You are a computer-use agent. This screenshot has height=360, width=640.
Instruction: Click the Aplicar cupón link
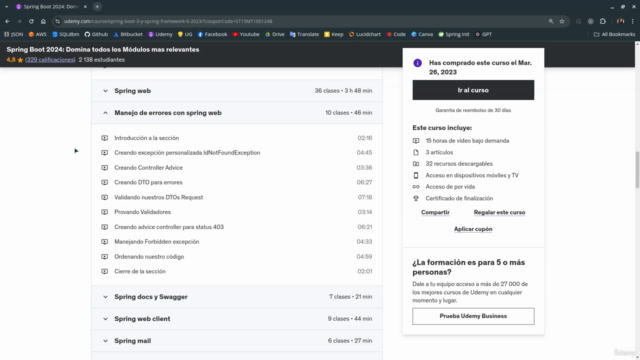(473, 229)
